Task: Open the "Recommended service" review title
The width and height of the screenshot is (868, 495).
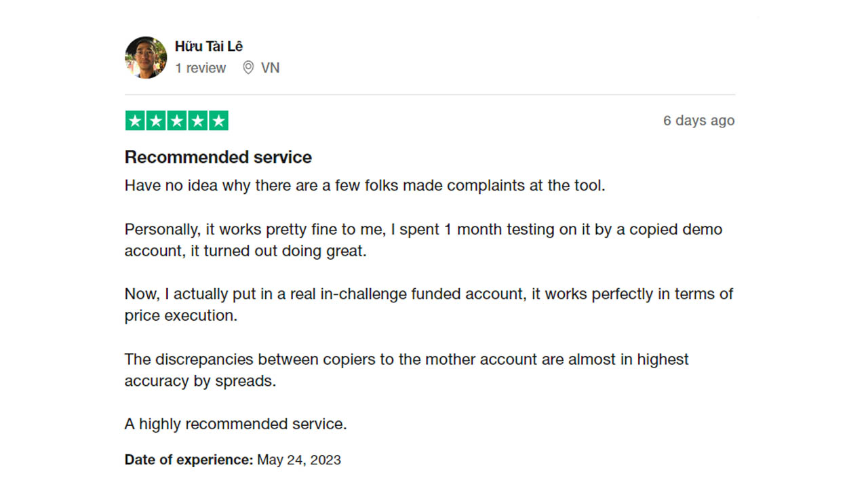Action: click(218, 157)
